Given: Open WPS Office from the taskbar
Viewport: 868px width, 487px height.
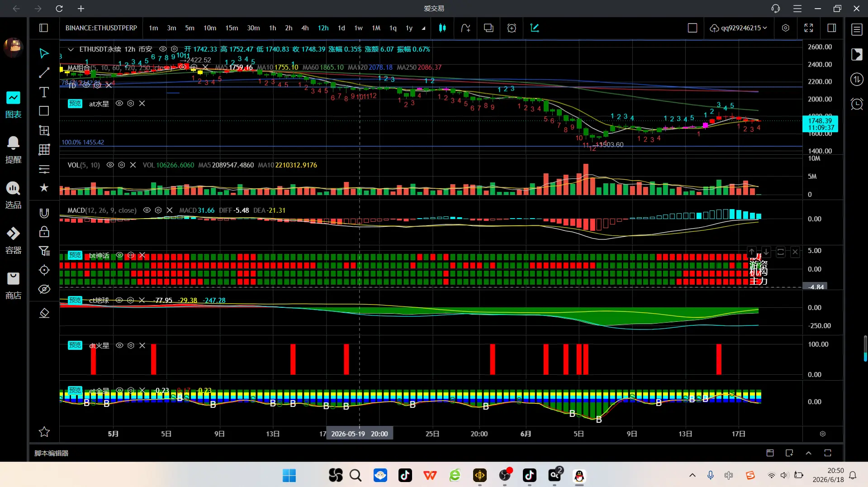Looking at the screenshot, I should [430, 475].
